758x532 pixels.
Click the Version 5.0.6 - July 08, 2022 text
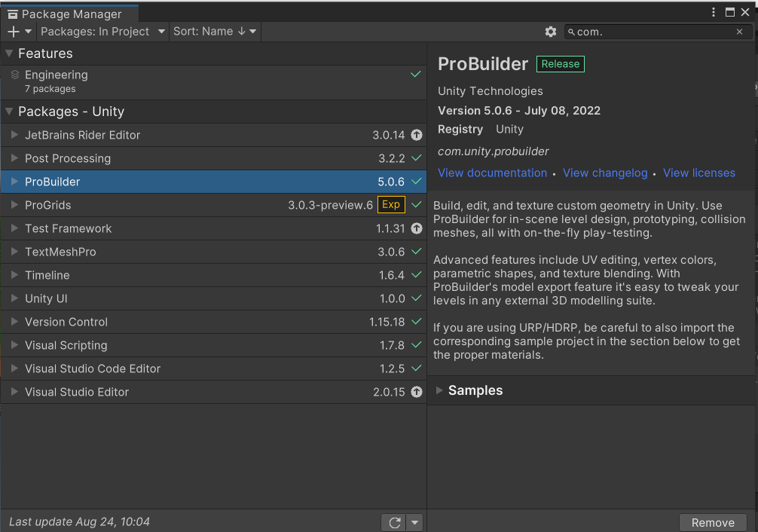pyautogui.click(x=518, y=111)
